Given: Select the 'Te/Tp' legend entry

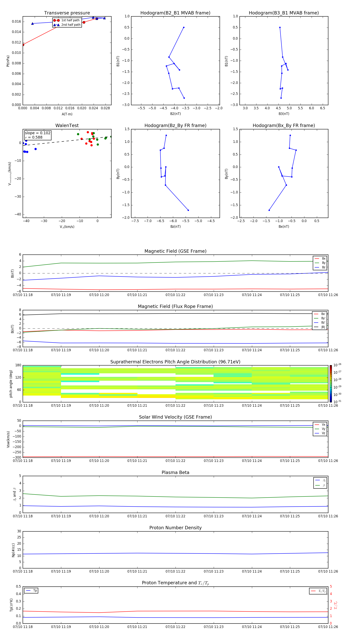Looking at the screenshot, I should coord(318,591).
